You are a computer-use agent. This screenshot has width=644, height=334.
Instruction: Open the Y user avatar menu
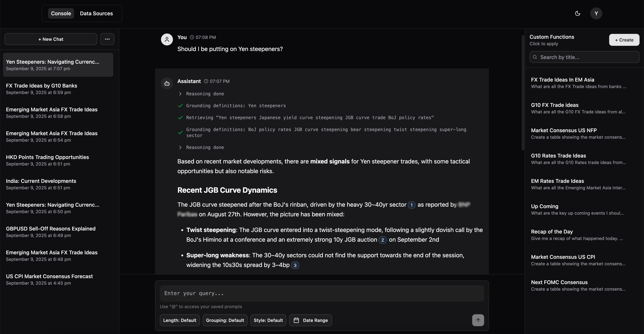pos(596,13)
